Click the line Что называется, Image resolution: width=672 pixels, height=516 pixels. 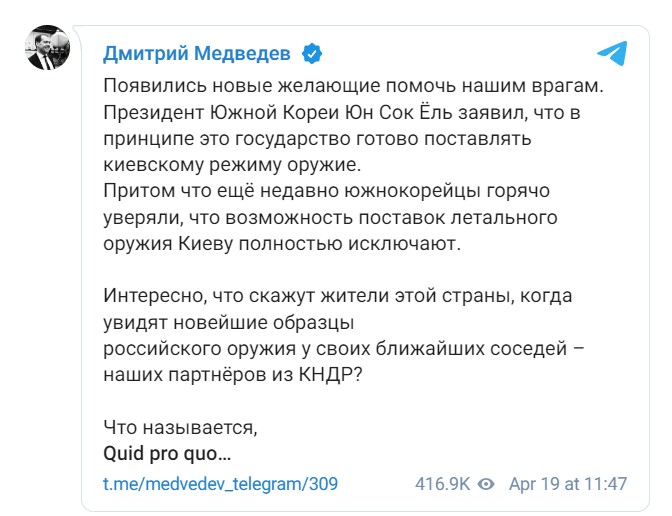(181, 426)
